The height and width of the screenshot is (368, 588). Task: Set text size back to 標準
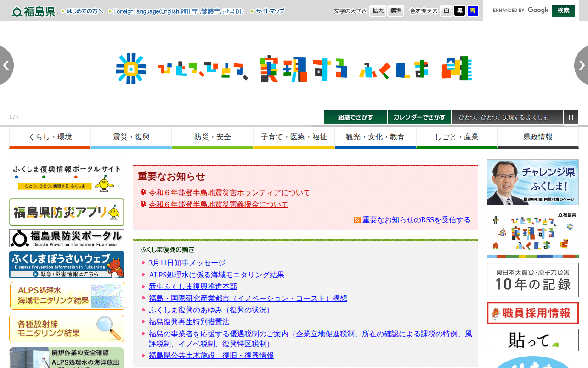(x=395, y=10)
